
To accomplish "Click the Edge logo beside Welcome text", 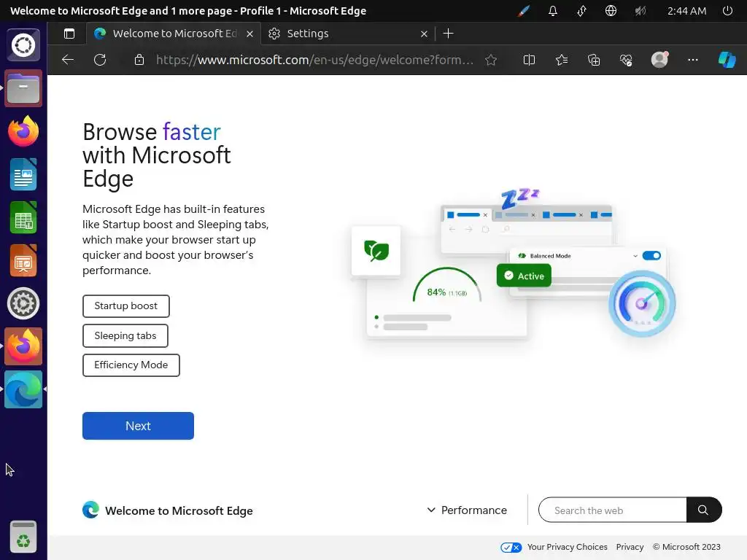I will coord(90,510).
